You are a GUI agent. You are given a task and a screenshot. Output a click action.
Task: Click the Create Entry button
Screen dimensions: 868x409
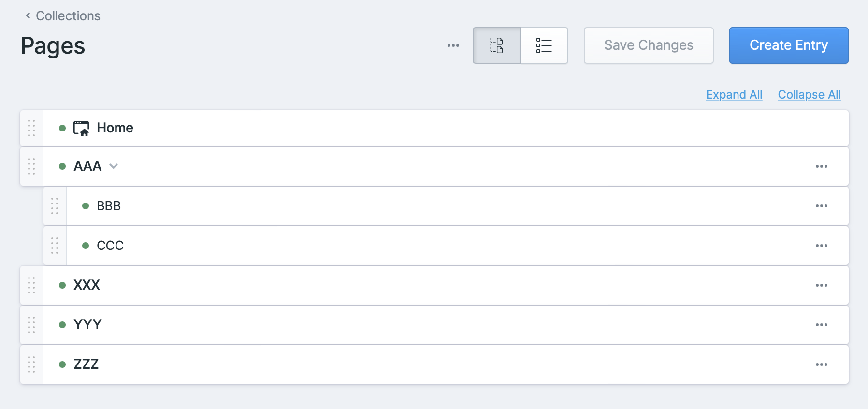pos(788,45)
